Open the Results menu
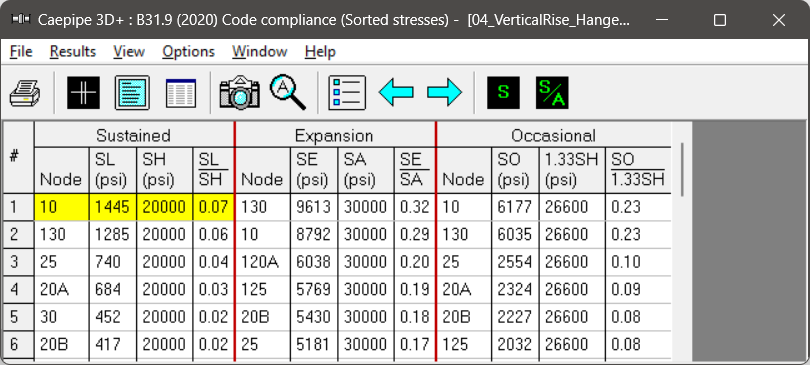810x365 pixels. point(73,52)
